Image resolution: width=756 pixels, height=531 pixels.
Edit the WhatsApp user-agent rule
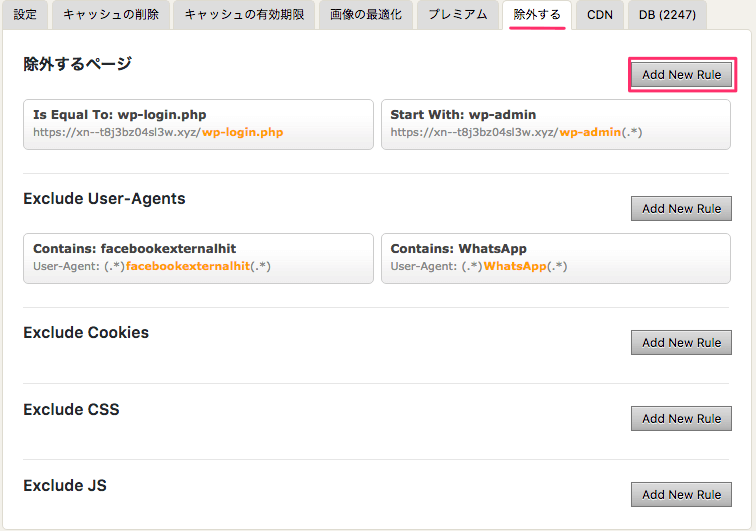coord(556,259)
